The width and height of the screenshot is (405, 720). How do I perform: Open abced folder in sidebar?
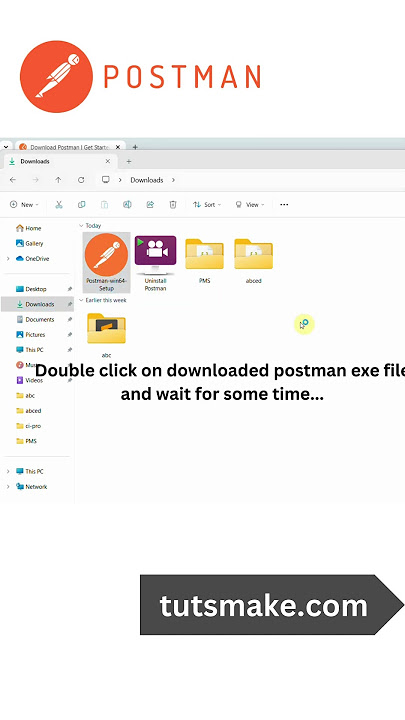tap(28, 411)
